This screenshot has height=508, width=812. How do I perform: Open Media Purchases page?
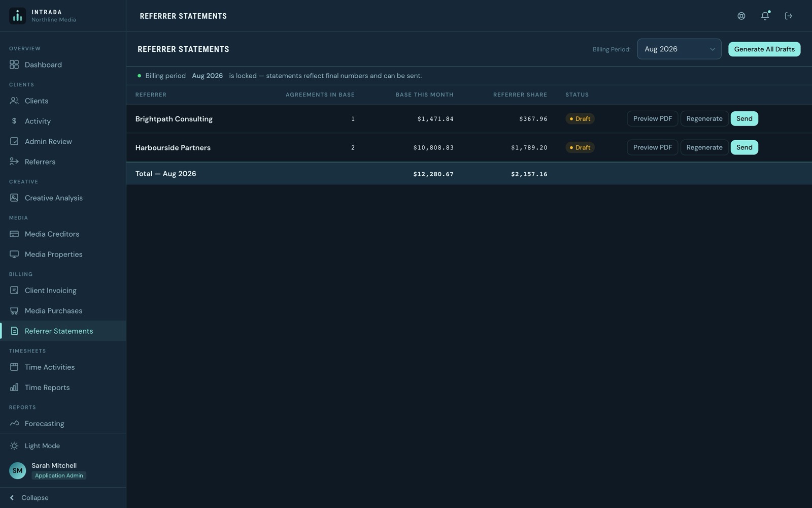point(63,310)
